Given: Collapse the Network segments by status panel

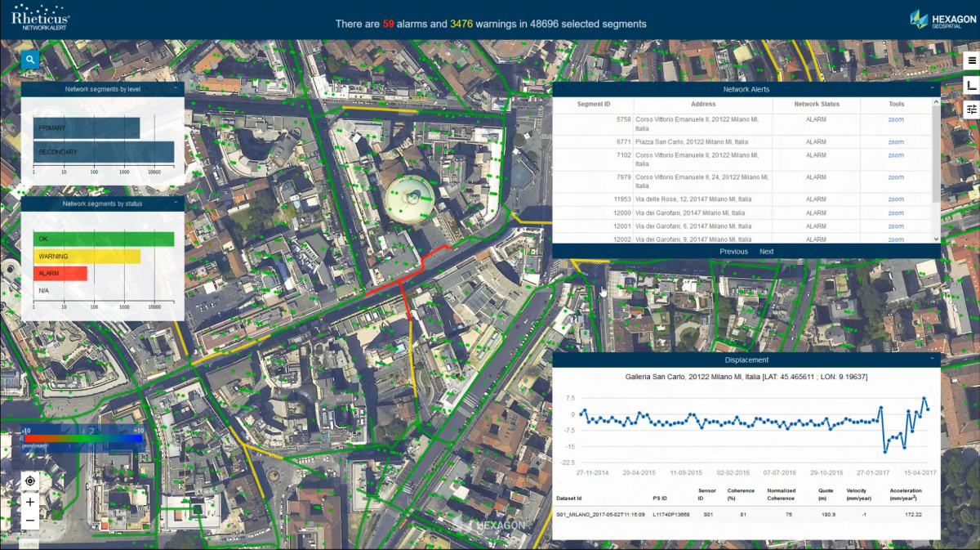Looking at the screenshot, I should 176,203.
